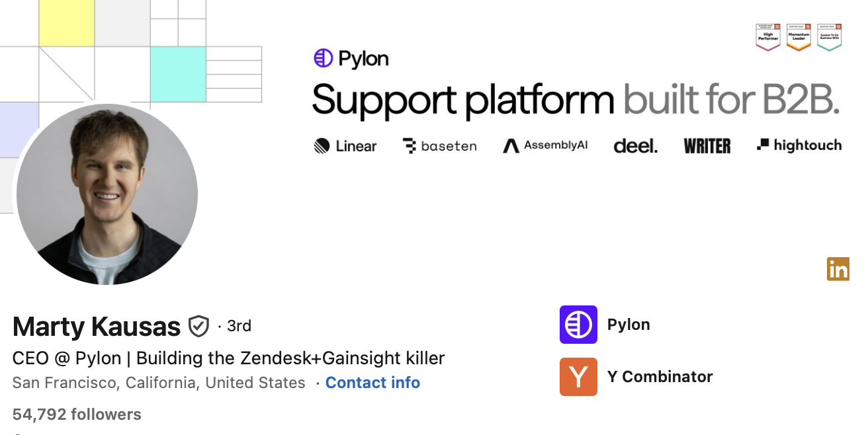The image size is (868, 435).
Task: Open the Y Combinator text link
Action: 660,377
